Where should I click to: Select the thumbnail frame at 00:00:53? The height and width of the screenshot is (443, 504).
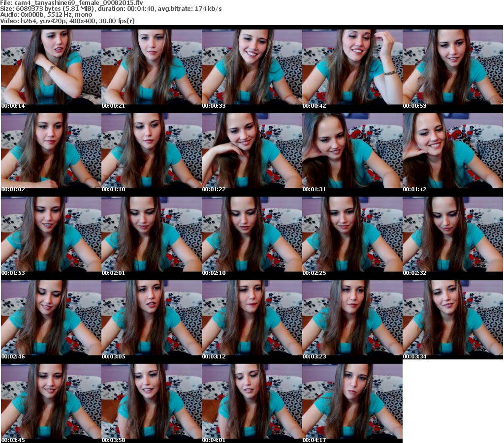pos(453,67)
